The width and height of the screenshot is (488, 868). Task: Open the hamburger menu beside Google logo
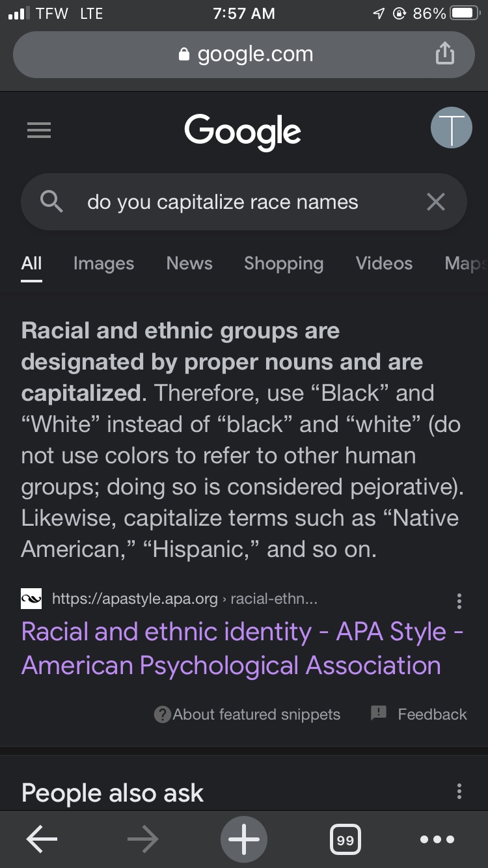(x=39, y=130)
